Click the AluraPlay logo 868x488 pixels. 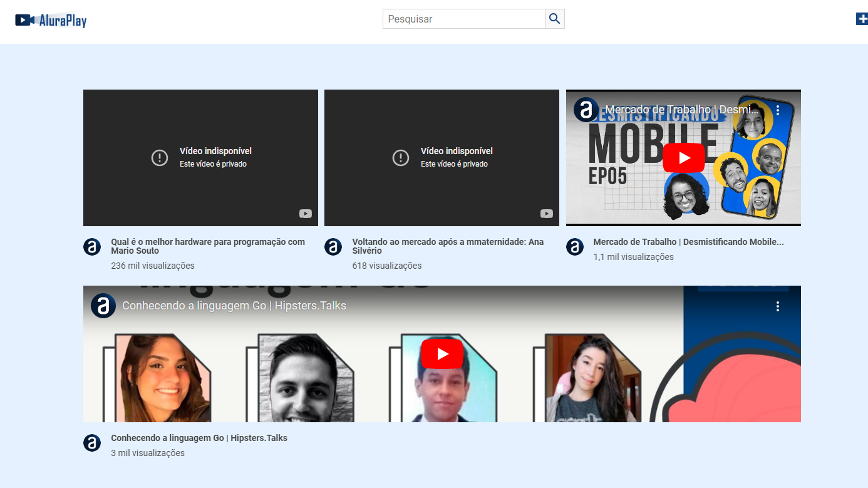[51, 20]
